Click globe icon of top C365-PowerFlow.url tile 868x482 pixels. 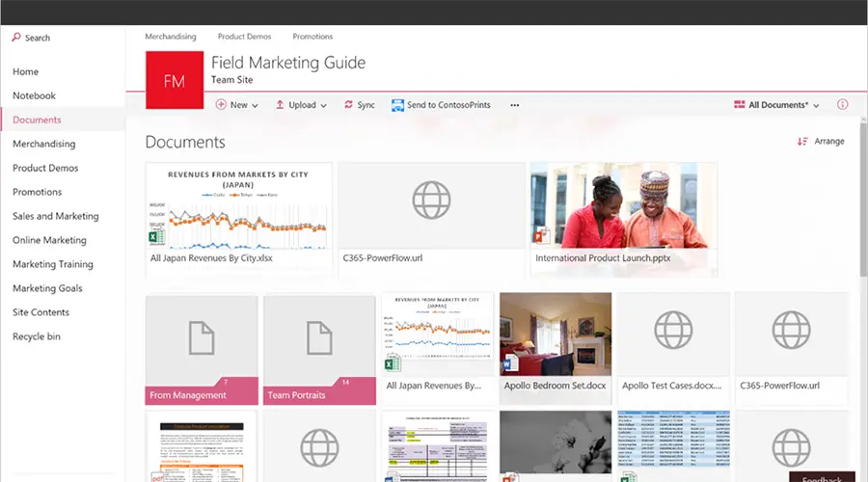431,201
